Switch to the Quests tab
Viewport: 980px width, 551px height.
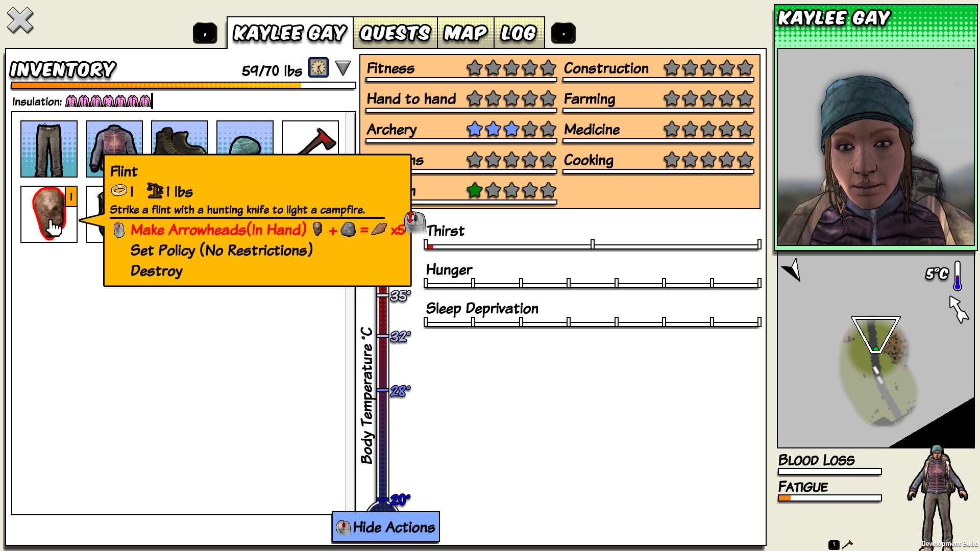(x=395, y=34)
